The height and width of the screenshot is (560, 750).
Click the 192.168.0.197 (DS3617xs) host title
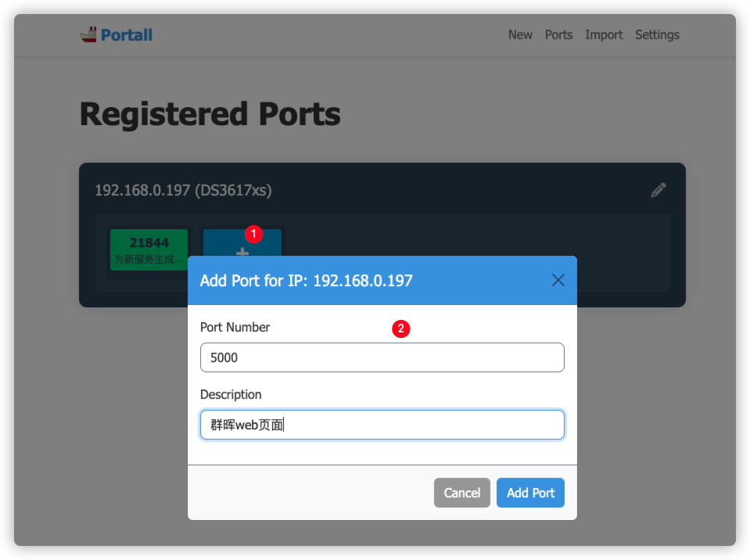[183, 190]
